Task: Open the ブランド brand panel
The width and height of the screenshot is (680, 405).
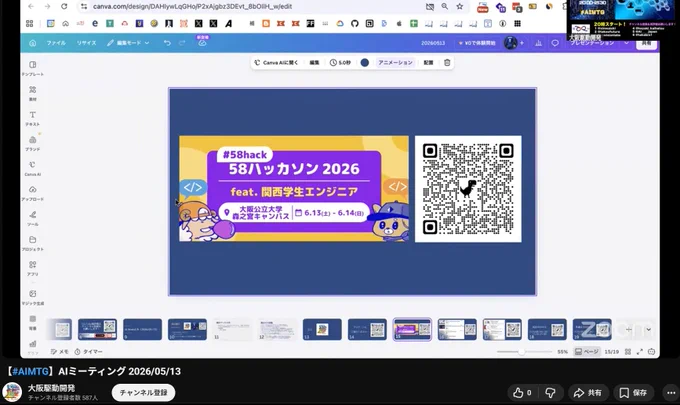Action: [33, 143]
